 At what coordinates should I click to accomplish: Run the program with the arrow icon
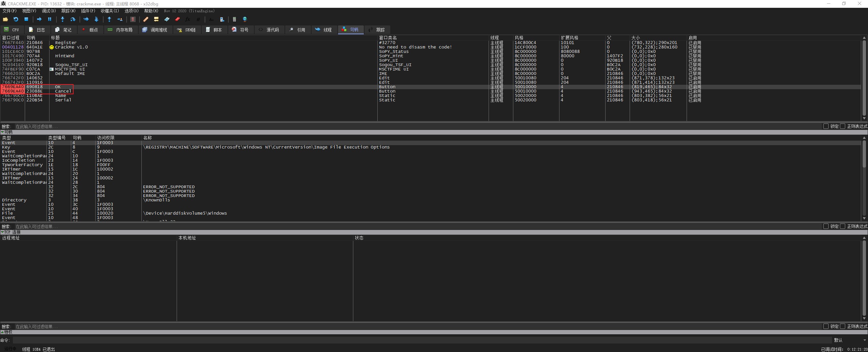[x=39, y=19]
